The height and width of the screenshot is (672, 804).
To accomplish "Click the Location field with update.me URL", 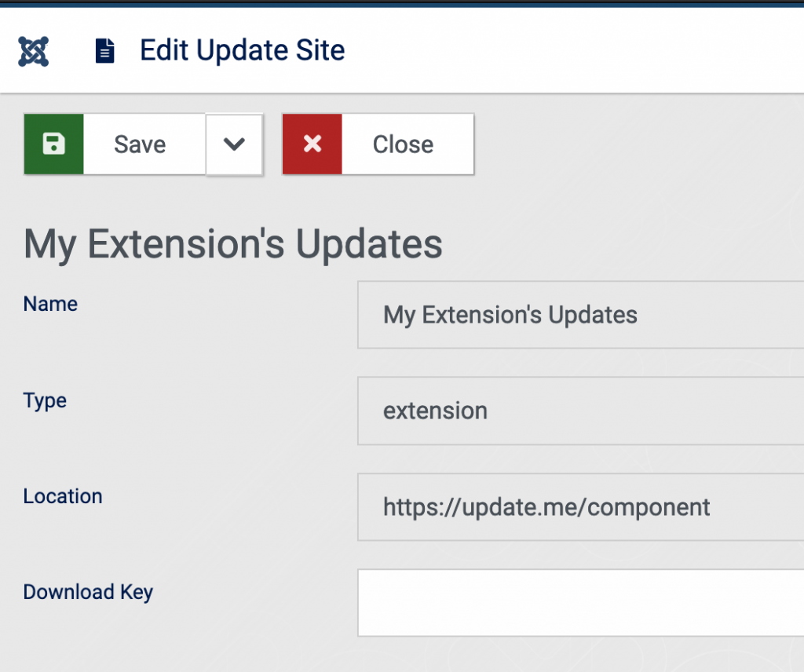I will point(580,507).
